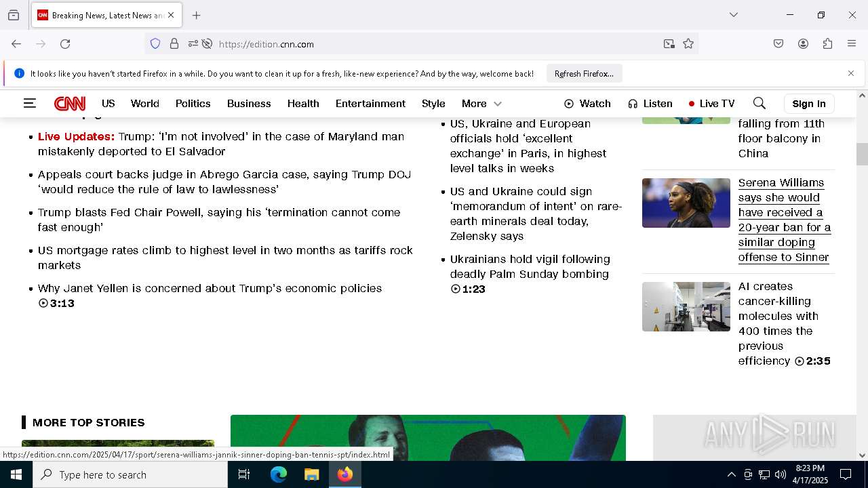Open site permissions icon in address bar
The image size is (868, 488).
point(193,44)
